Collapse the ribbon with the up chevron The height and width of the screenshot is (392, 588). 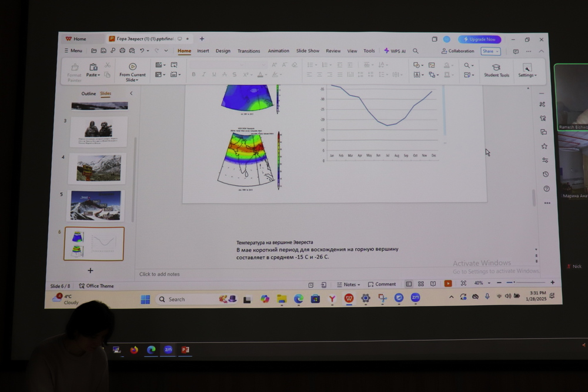[541, 51]
